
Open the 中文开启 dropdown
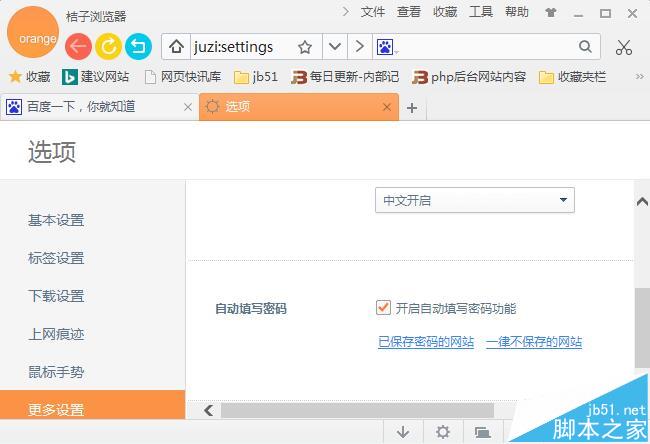(x=475, y=200)
